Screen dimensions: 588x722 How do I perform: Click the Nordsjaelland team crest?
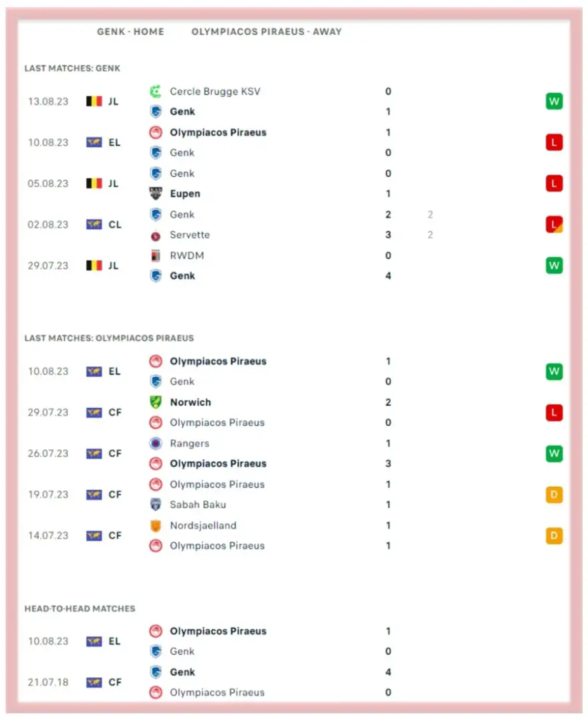click(x=156, y=525)
